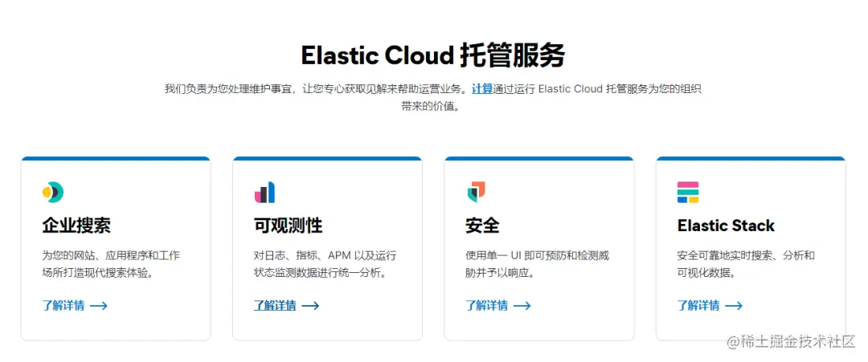The image size is (868, 362).
Task: Select the 安全 card heading
Action: tap(483, 226)
